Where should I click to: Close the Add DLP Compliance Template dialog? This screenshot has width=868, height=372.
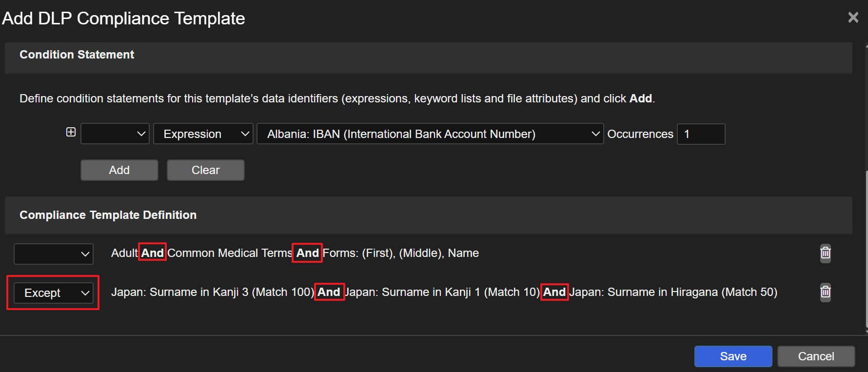[853, 18]
